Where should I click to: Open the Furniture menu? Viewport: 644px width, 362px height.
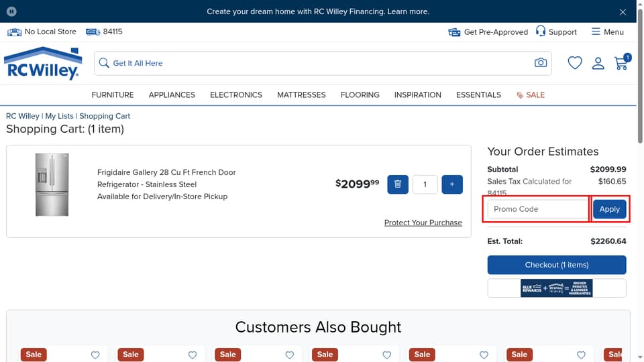tap(113, 95)
